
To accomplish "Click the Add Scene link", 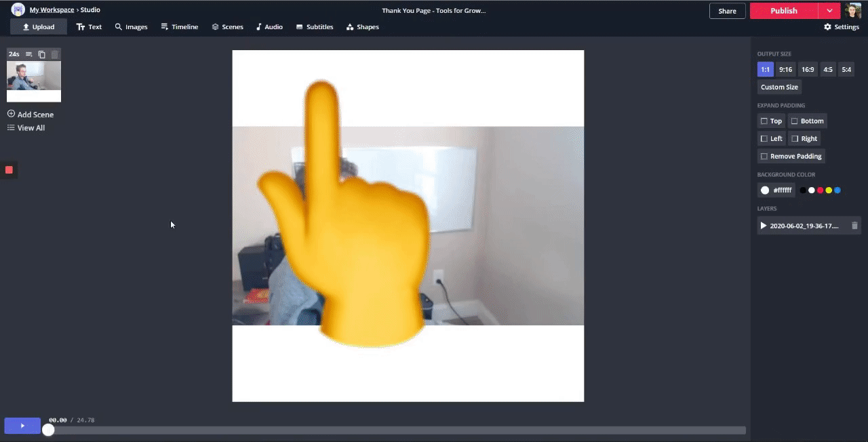I will [31, 115].
